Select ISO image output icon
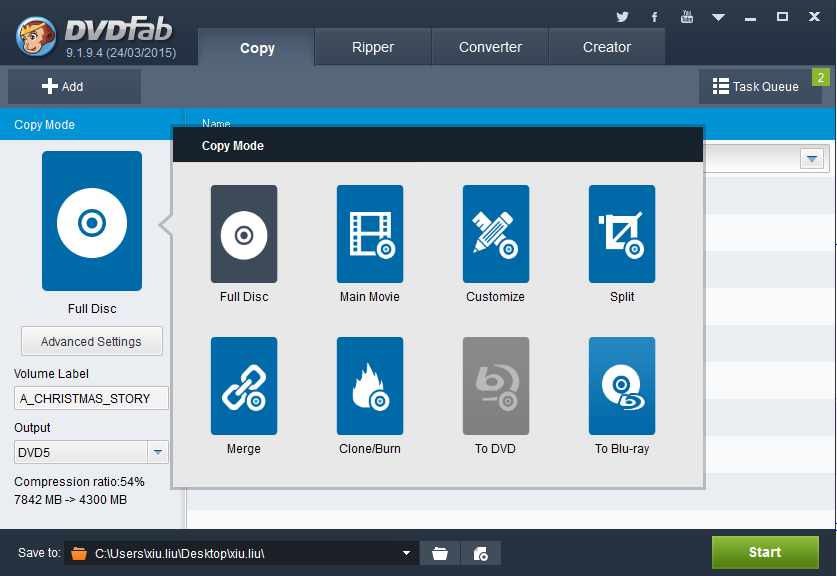Viewport: 837px width, 576px height. click(480, 554)
